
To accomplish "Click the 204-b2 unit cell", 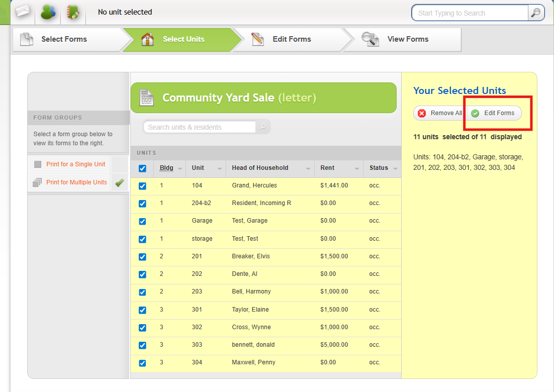I will (x=202, y=203).
